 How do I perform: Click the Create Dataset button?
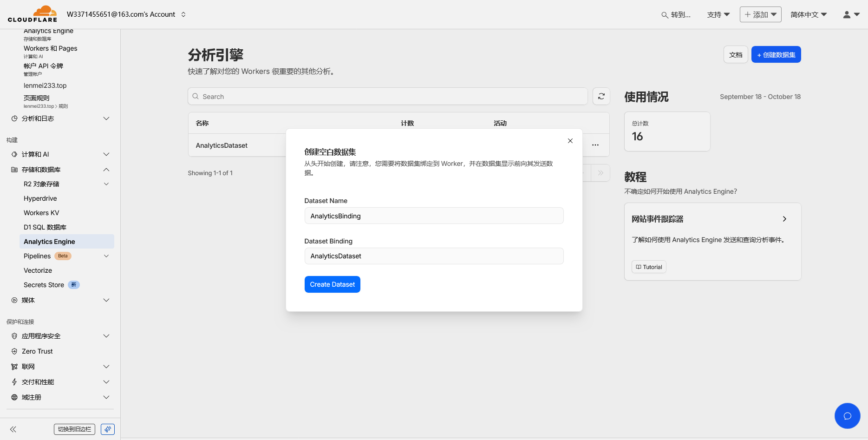332,284
